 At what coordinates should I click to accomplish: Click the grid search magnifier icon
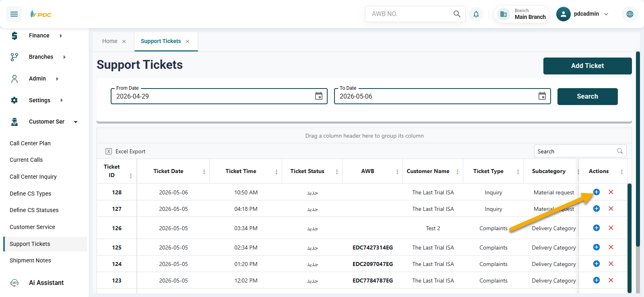pos(620,151)
